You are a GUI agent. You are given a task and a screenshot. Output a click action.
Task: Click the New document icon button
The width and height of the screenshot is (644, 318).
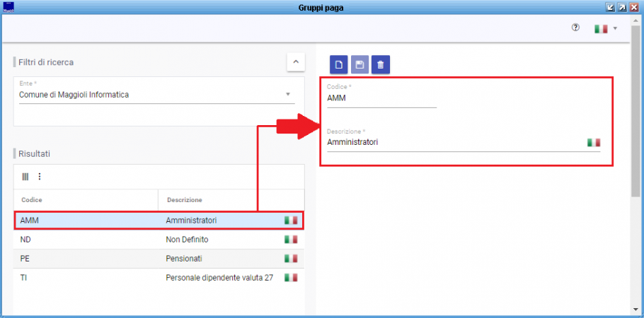coord(339,64)
